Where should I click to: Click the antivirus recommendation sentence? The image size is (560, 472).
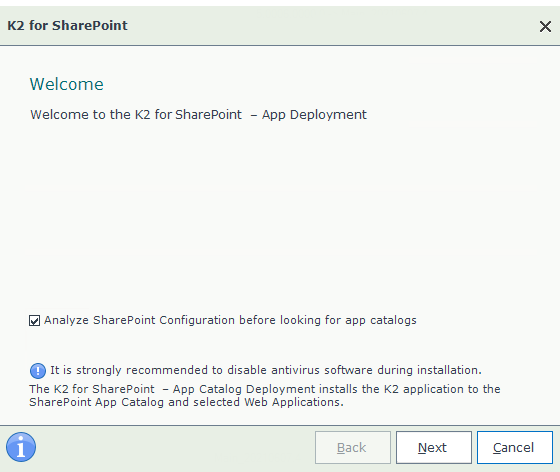(266, 370)
